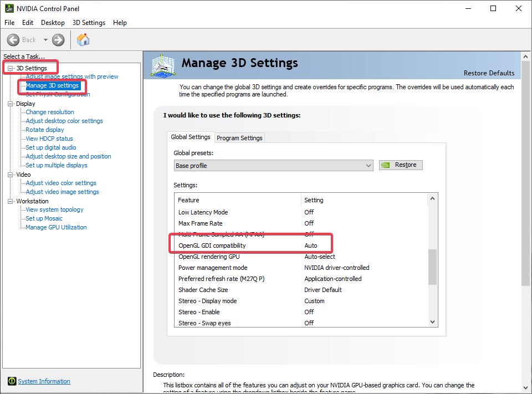Open Adjust desktop size and position

pos(69,156)
